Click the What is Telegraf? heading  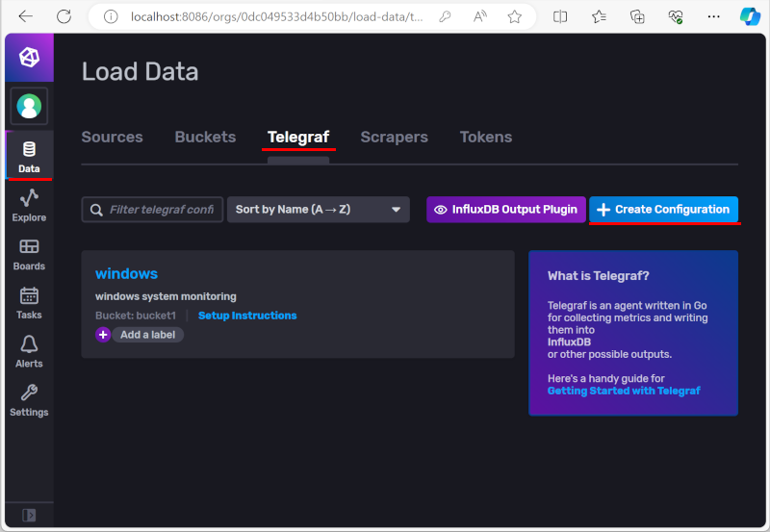click(598, 276)
